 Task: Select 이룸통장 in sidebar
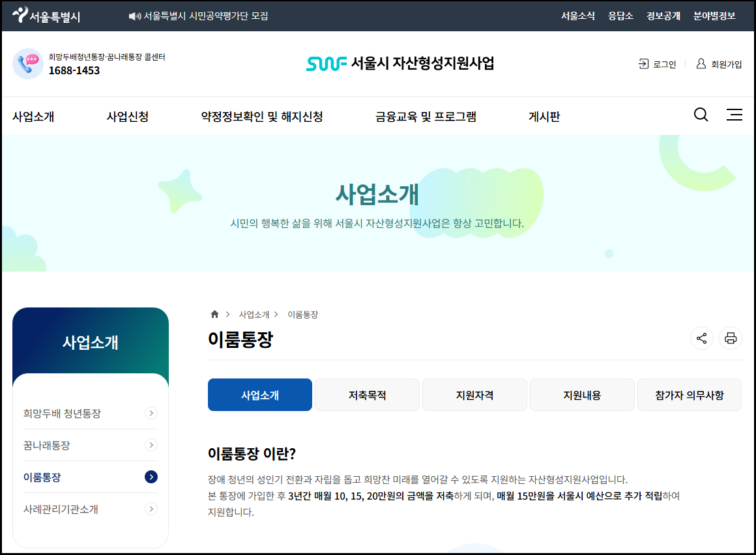click(x=42, y=477)
